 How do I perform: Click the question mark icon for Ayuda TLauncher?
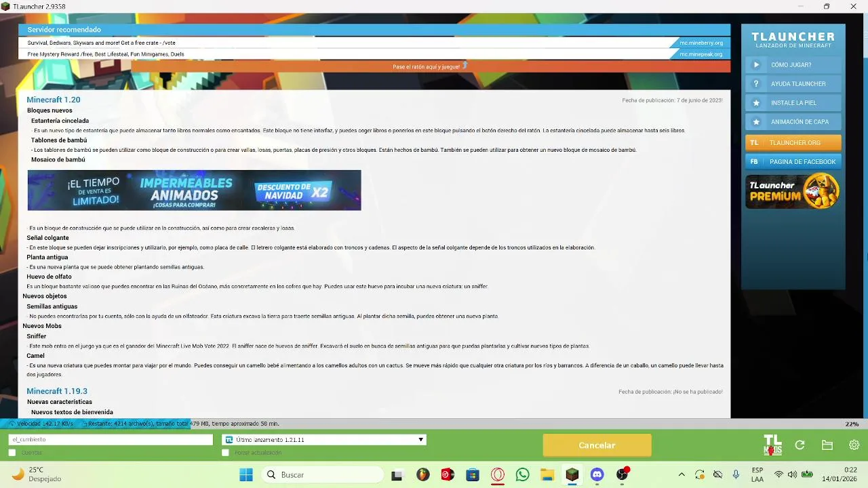tap(756, 84)
